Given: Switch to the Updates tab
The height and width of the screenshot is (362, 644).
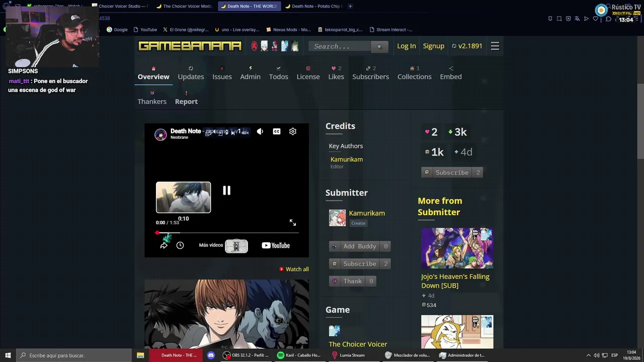Looking at the screenshot, I should pyautogui.click(x=191, y=72).
